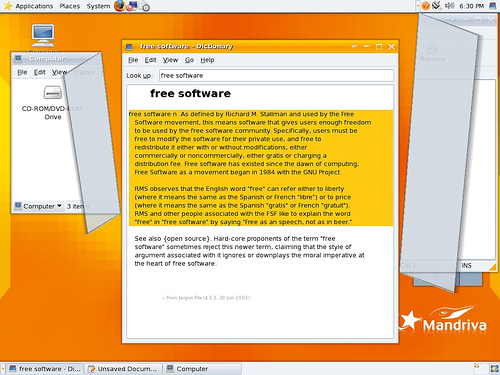Open Help menu in Dictionary

click(207, 60)
